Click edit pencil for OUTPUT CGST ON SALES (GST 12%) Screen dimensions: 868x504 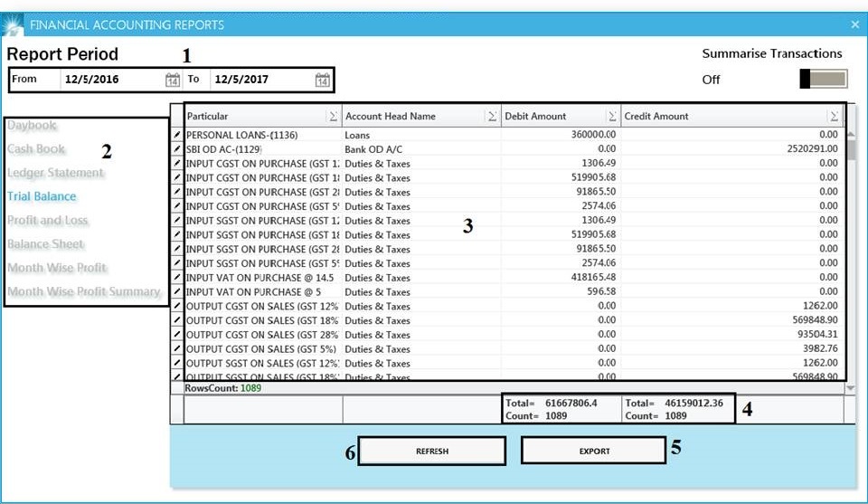(177, 306)
